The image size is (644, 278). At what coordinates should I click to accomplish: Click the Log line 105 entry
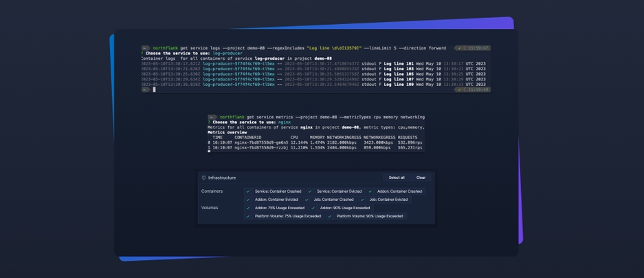[x=399, y=74]
